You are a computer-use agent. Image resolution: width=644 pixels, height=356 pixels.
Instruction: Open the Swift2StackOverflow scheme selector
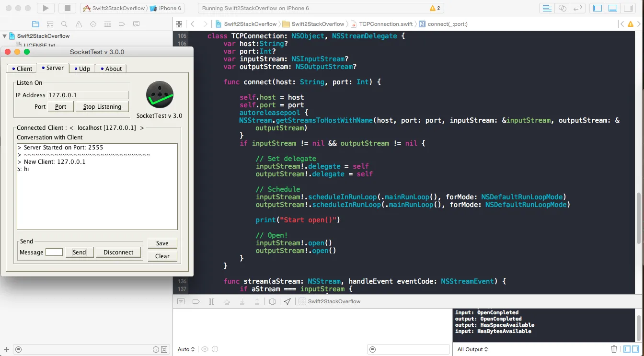click(x=115, y=8)
